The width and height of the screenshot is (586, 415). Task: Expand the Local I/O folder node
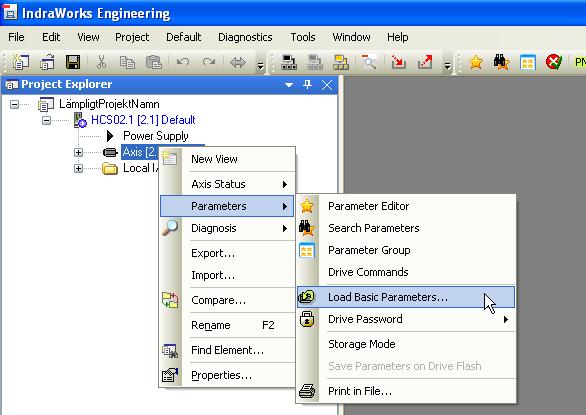click(78, 168)
